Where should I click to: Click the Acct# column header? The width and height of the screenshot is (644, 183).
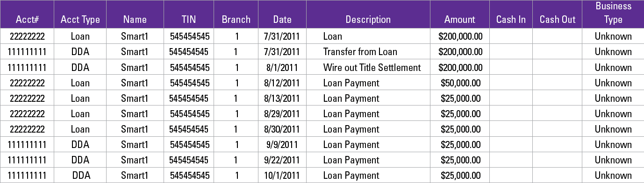pyautogui.click(x=27, y=20)
